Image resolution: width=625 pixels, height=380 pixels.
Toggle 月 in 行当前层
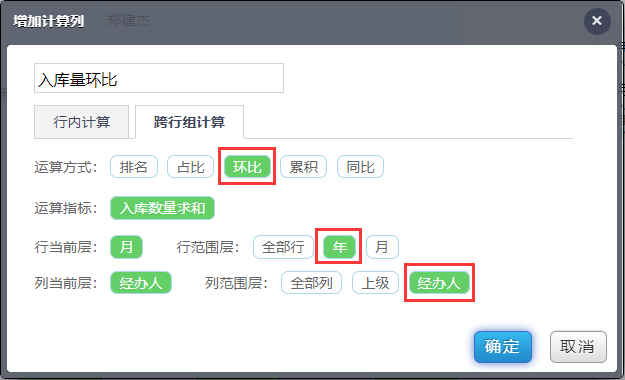[x=126, y=247]
